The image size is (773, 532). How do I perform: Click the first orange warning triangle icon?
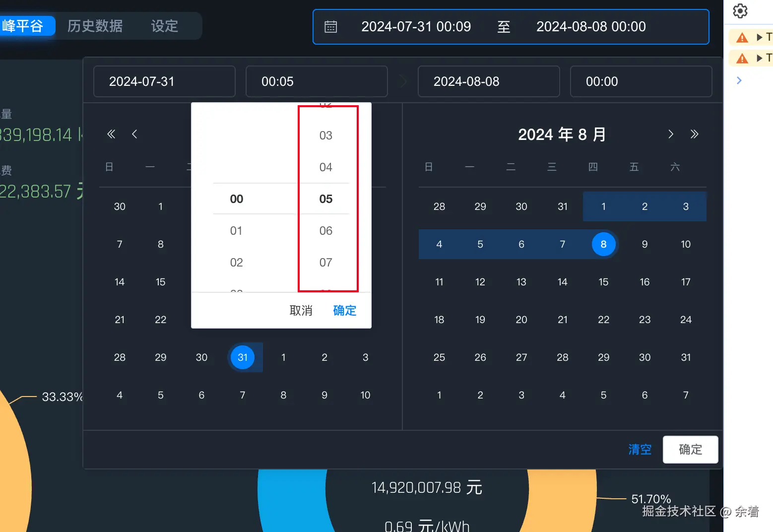tap(742, 38)
